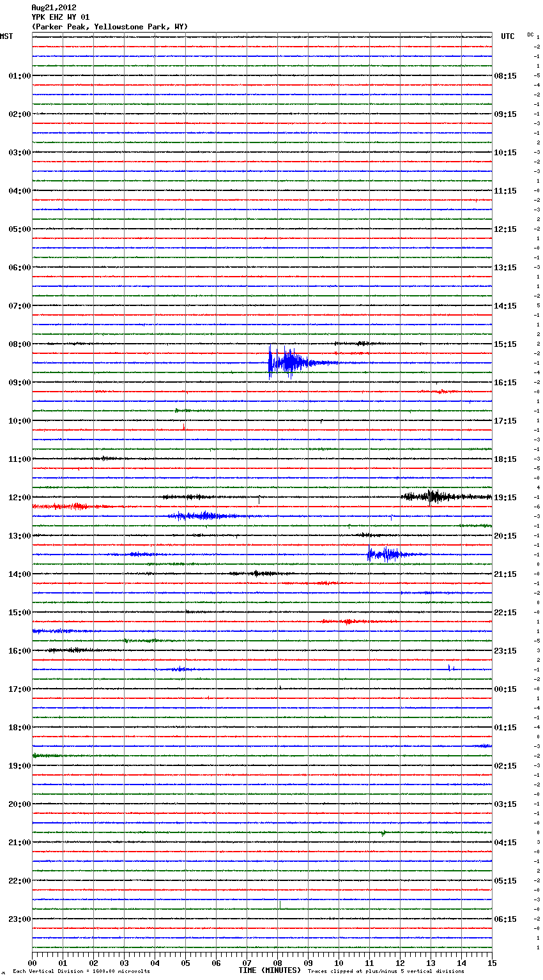
Task: Select the 19:00 MST time label
Action: click(x=19, y=766)
